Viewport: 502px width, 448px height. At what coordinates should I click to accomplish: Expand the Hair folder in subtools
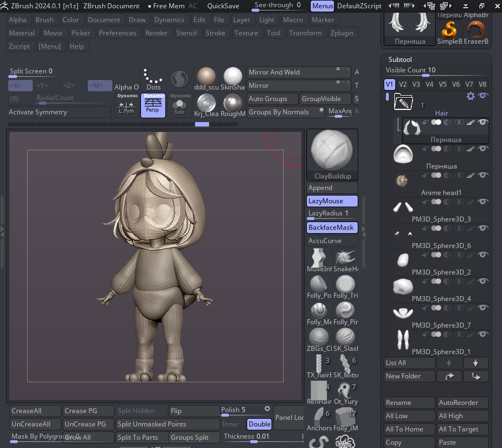[403, 102]
